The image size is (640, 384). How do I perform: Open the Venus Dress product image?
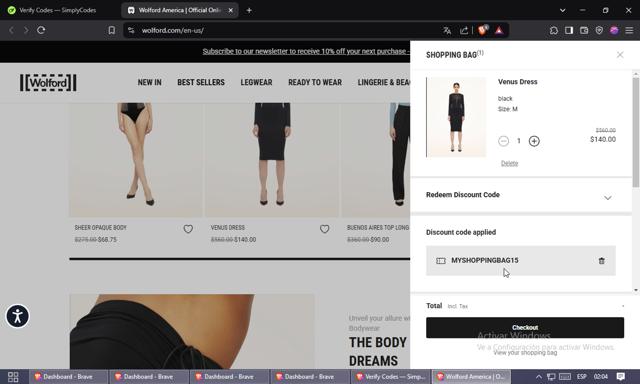(x=272, y=160)
